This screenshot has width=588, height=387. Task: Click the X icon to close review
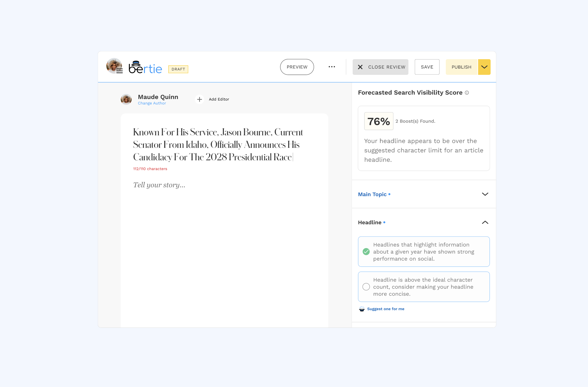[x=360, y=67]
